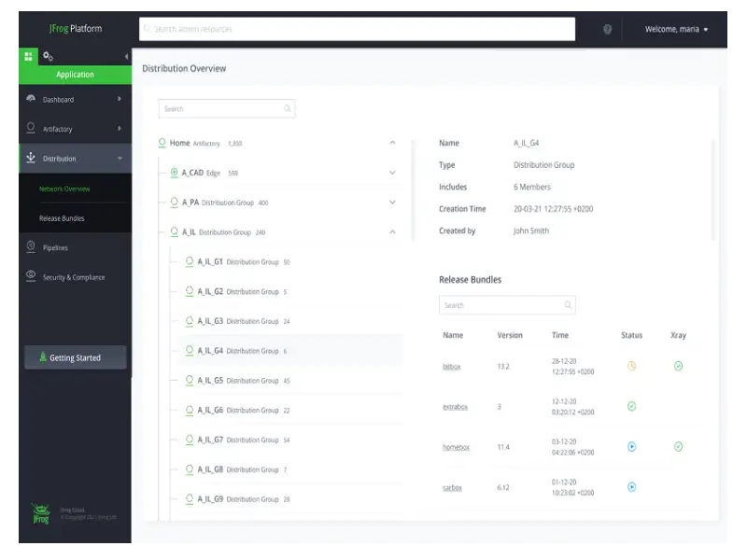Expand the A_CAD Edge node
Image resolution: width=747 pixels, height=560 pixels.
tap(392, 173)
